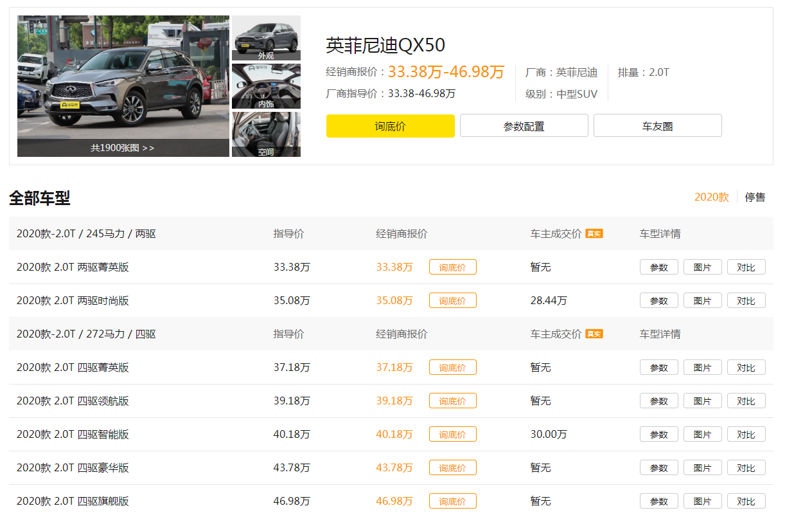The height and width of the screenshot is (515, 812).
Task: Open 2020款 2.0T 四驱菁英版 model link
Action: 73,368
